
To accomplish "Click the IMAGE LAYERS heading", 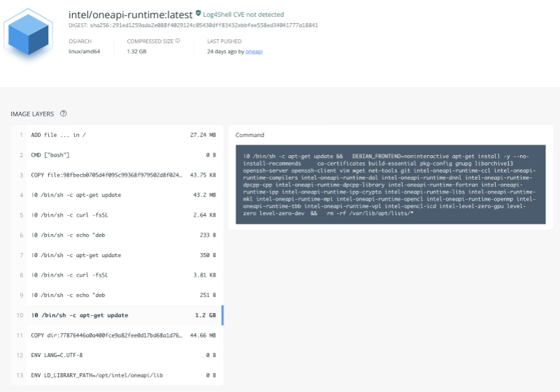I will [x=32, y=114].
